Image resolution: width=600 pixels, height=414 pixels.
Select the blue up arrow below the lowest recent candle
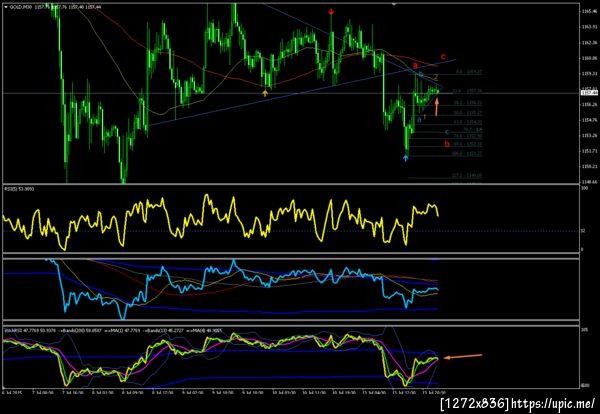pos(406,158)
